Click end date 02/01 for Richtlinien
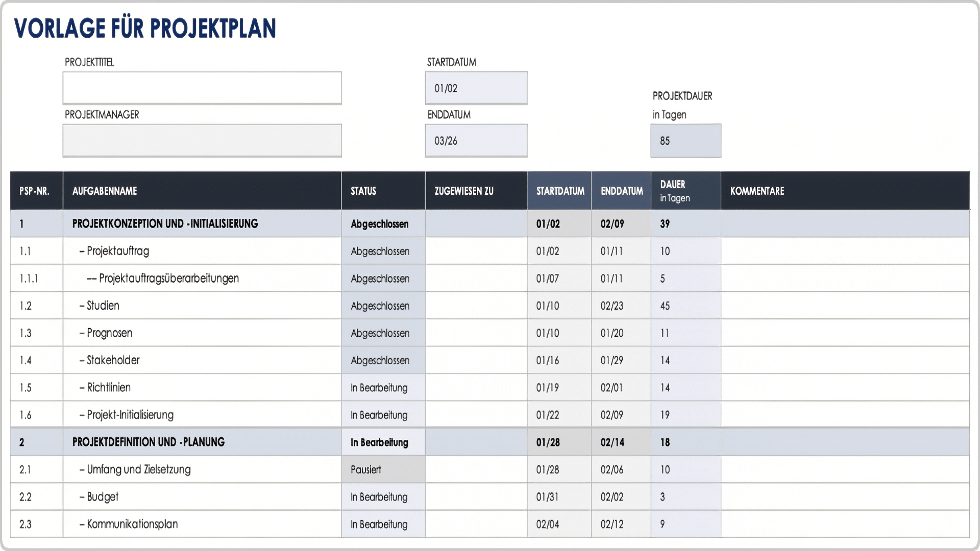Image resolution: width=980 pixels, height=551 pixels. click(x=621, y=387)
